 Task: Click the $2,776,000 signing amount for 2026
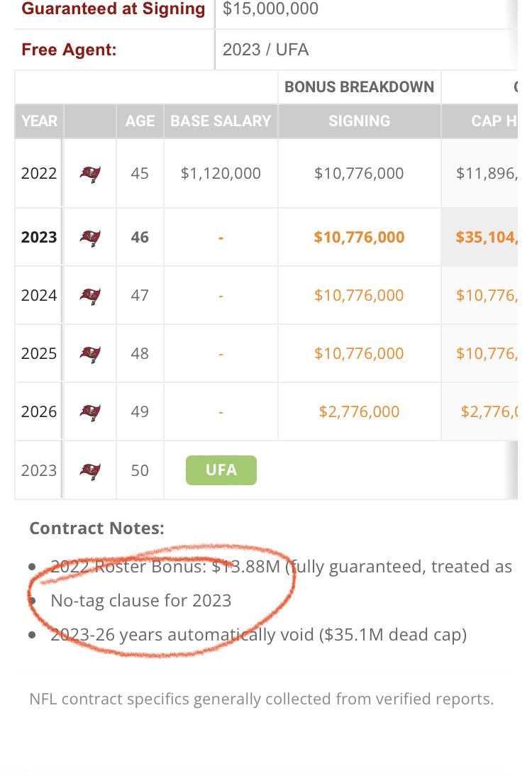[360, 411]
